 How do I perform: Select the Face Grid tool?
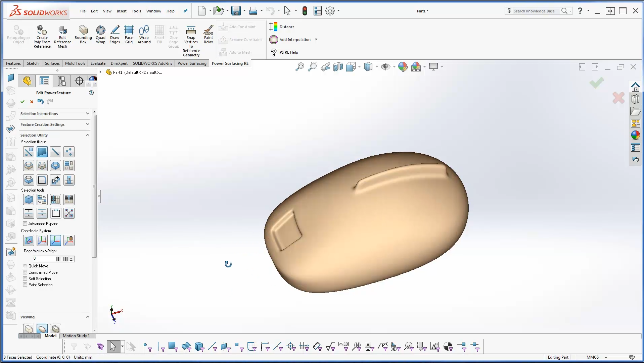(x=129, y=35)
